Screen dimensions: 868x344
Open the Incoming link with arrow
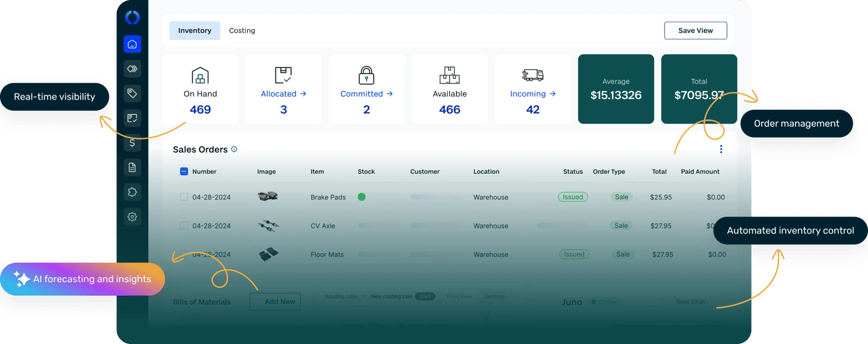click(x=532, y=94)
